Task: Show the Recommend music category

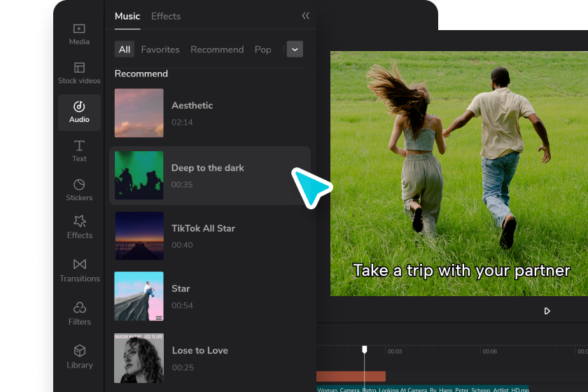Action: (217, 50)
